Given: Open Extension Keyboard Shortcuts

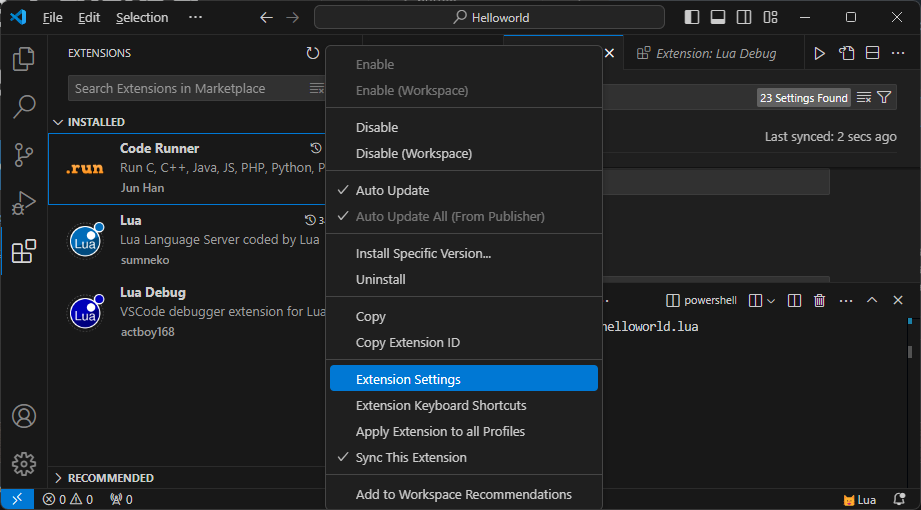Looking at the screenshot, I should tap(464, 405).
